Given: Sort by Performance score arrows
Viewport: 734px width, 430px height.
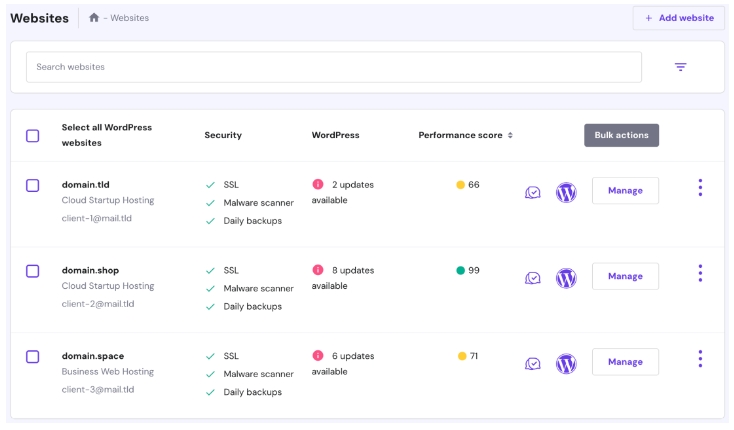Looking at the screenshot, I should coord(510,136).
